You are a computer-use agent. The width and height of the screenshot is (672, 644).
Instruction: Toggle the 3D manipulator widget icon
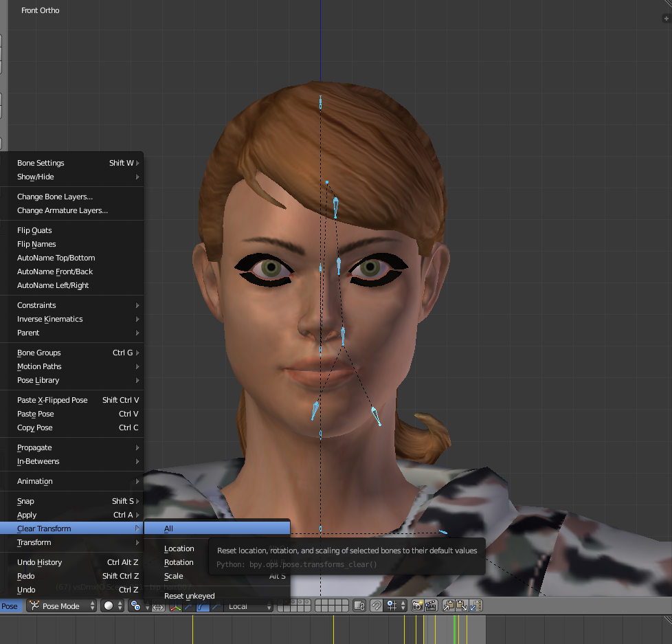[x=176, y=606]
